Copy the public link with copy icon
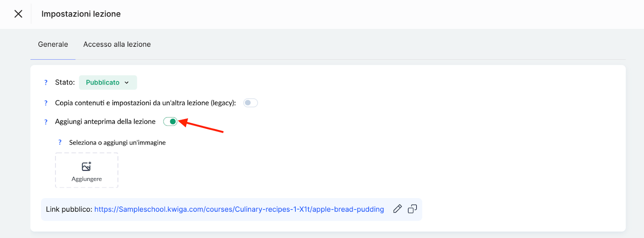 click(x=412, y=209)
